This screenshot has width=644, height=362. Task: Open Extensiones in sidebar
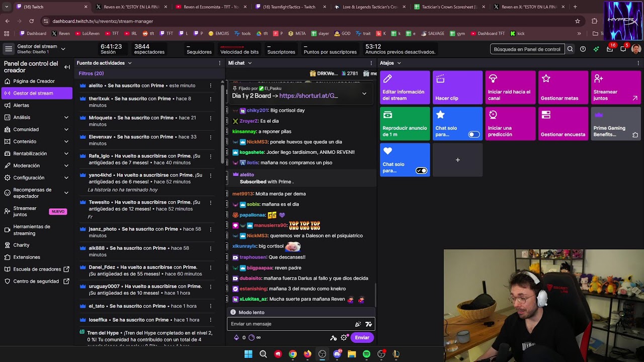[37, 257]
